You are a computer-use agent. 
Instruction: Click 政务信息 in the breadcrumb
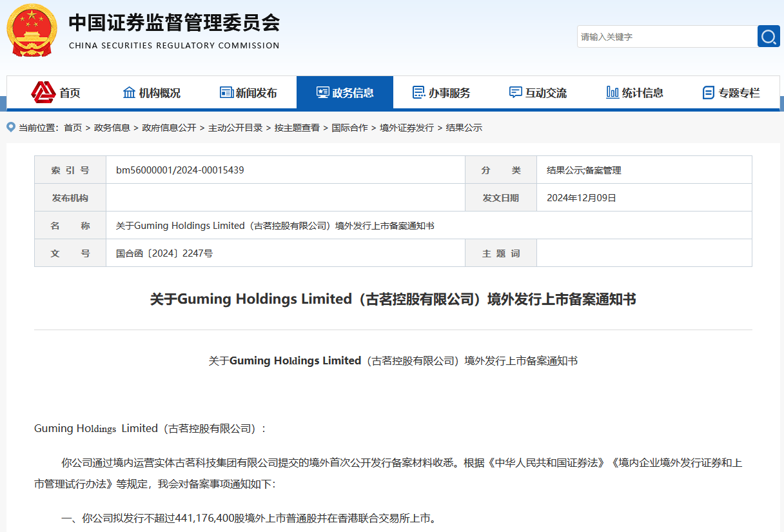(112, 128)
